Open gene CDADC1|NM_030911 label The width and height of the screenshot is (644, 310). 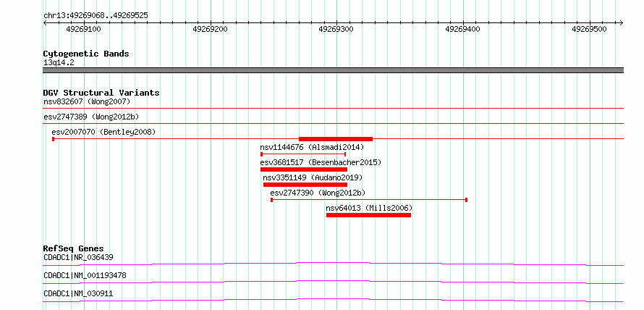78,293
